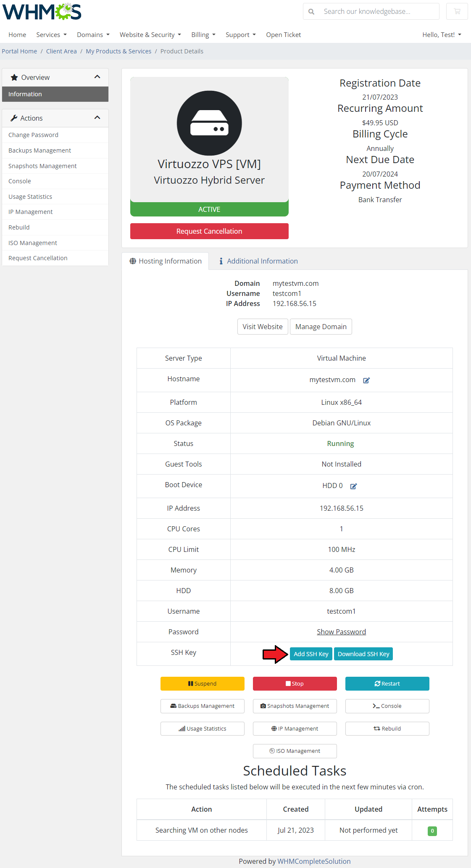This screenshot has height=868, width=471.
Task: Open Website & Security dropdown
Action: point(150,34)
